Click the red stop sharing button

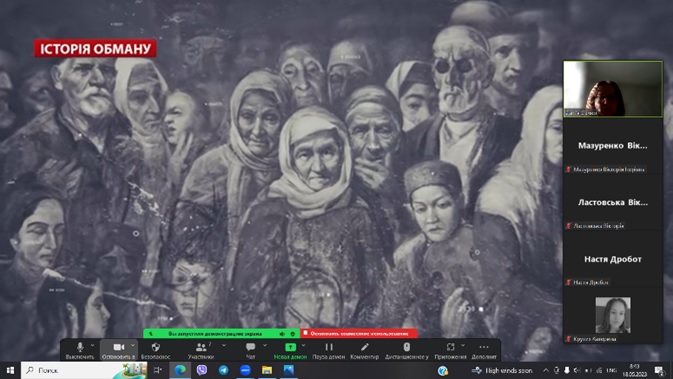click(x=359, y=333)
